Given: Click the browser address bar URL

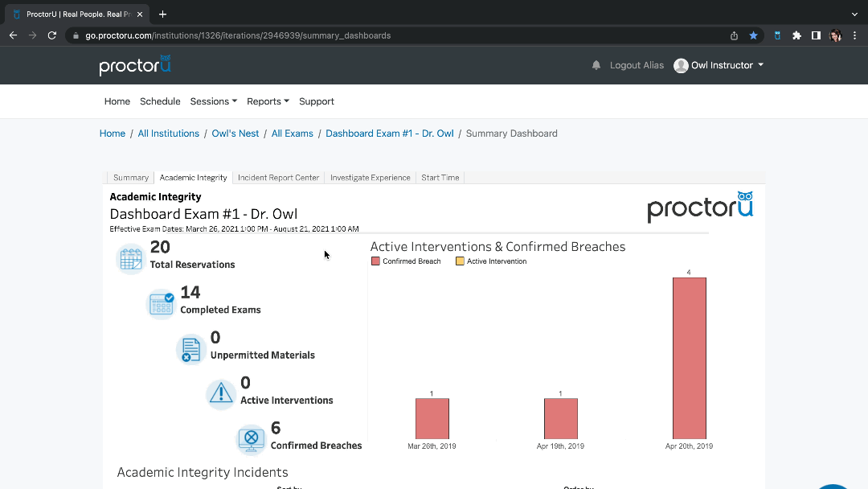Looking at the screenshot, I should tap(238, 35).
